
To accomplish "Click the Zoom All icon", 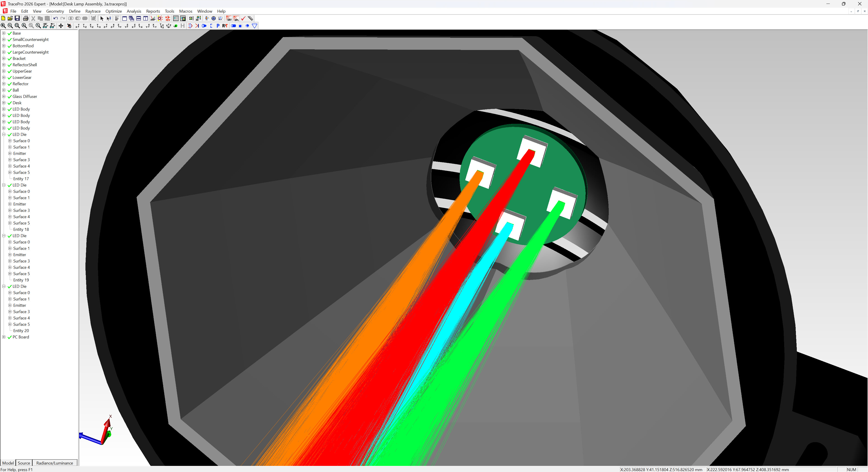I will (24, 26).
